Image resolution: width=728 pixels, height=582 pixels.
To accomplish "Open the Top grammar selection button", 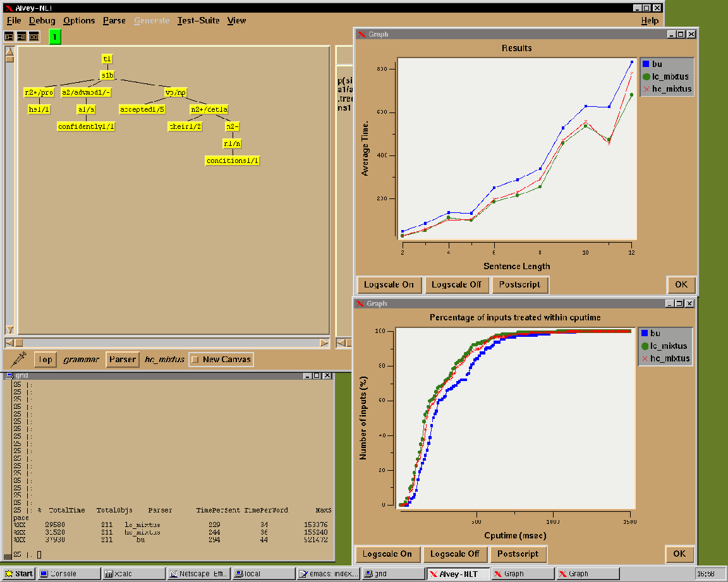I will coord(45,360).
